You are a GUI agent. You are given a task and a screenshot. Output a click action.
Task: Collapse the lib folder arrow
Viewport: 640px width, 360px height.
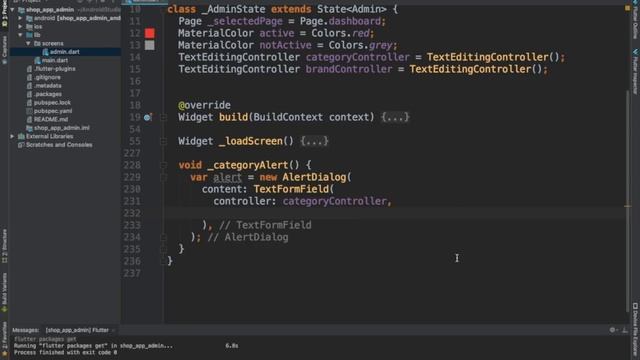pyautogui.click(x=20, y=35)
